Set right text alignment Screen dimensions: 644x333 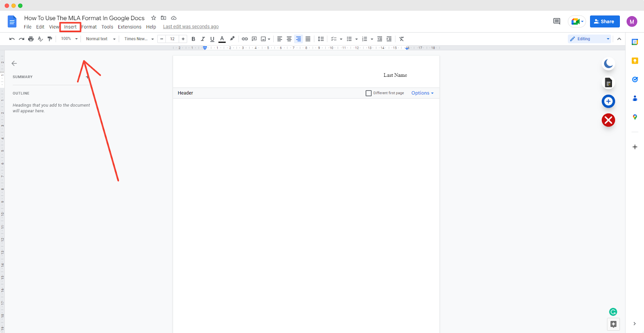pyautogui.click(x=298, y=39)
